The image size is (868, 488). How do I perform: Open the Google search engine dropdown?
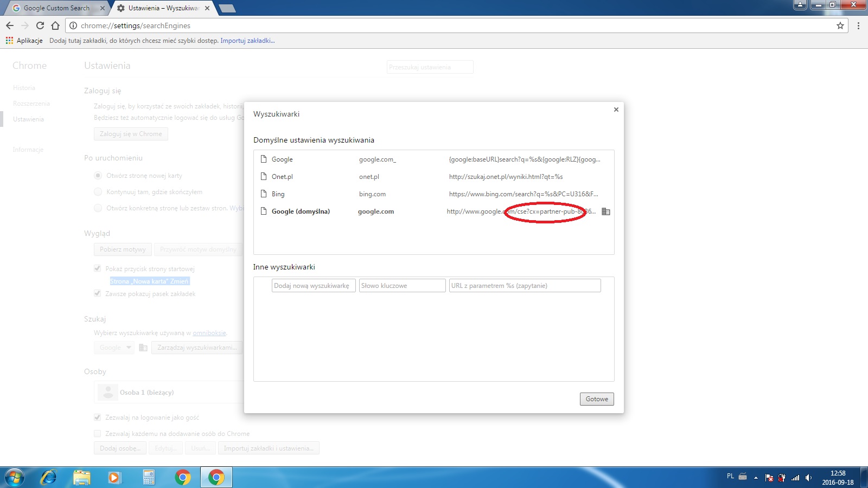[114, 348]
